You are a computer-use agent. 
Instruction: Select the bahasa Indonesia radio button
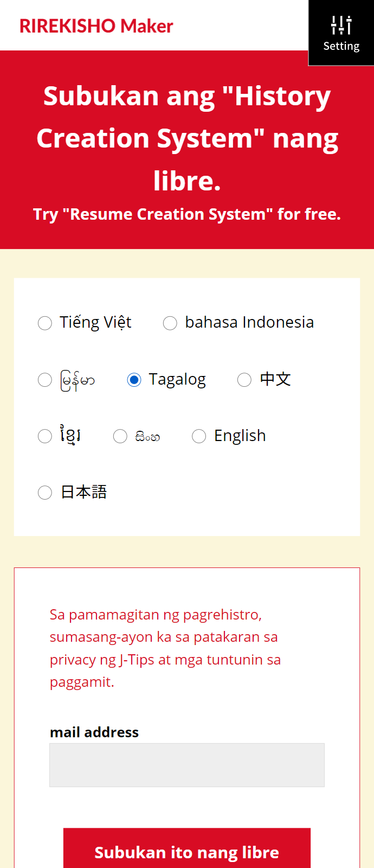tap(170, 323)
